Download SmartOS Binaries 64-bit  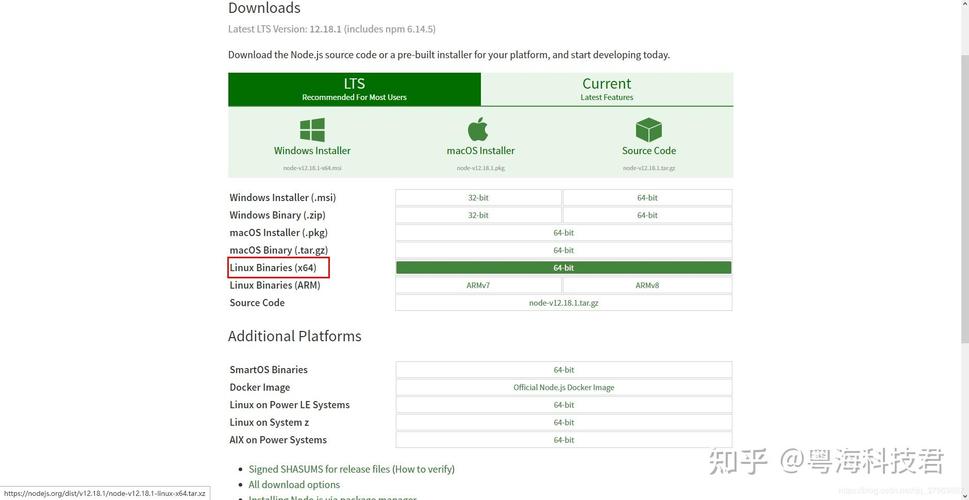(564, 370)
